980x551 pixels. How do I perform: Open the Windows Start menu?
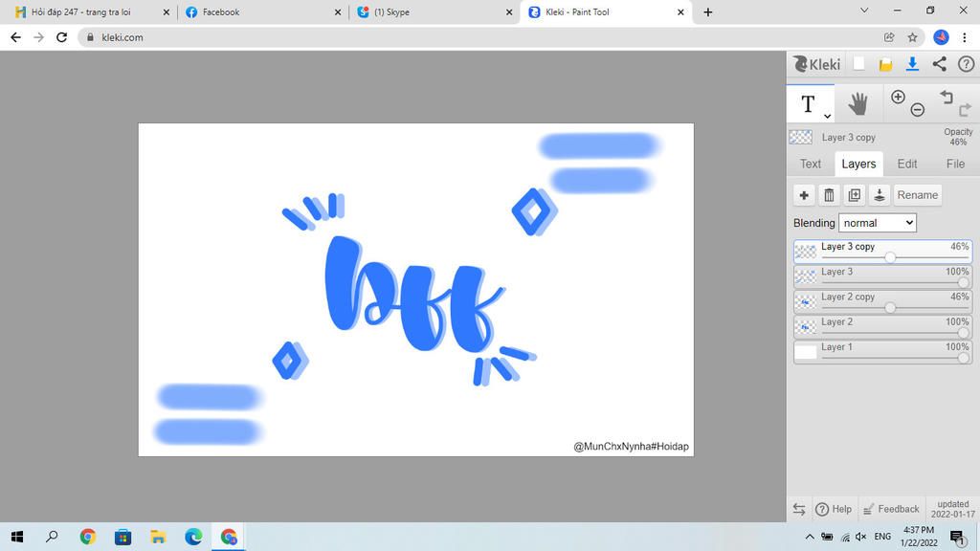pyautogui.click(x=17, y=537)
